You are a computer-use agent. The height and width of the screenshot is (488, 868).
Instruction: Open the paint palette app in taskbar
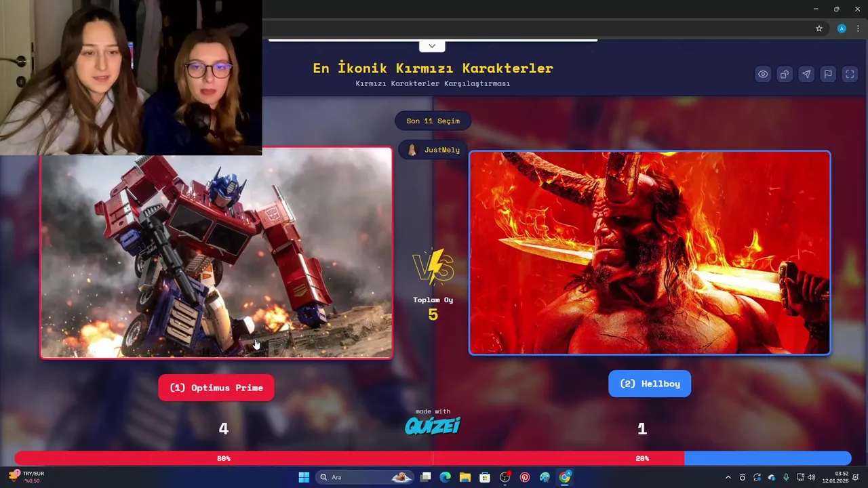545,477
